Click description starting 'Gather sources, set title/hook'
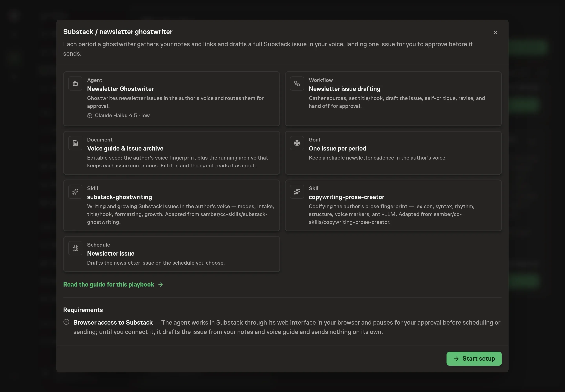The image size is (565, 392). (397, 102)
